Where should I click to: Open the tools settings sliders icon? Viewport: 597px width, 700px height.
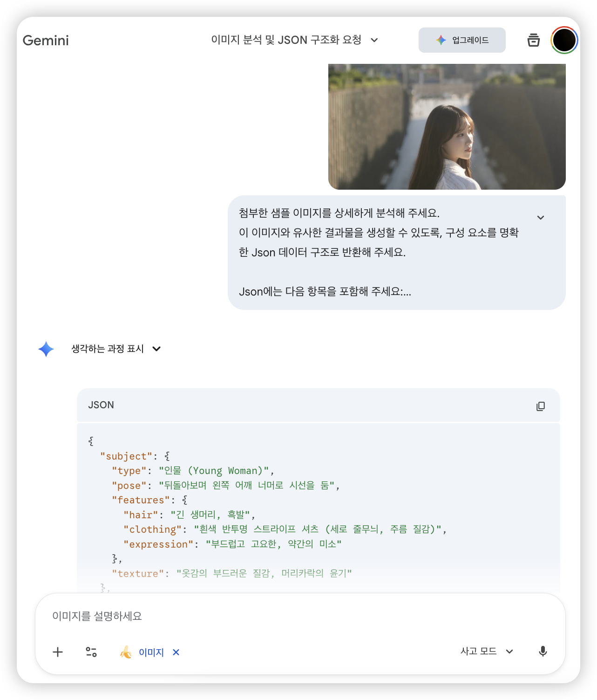(91, 652)
